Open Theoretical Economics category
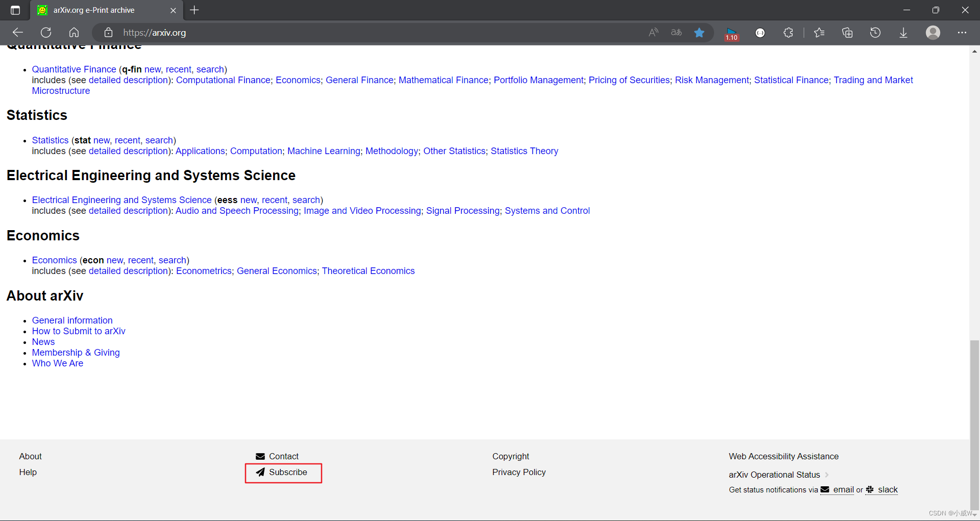 pyautogui.click(x=368, y=271)
